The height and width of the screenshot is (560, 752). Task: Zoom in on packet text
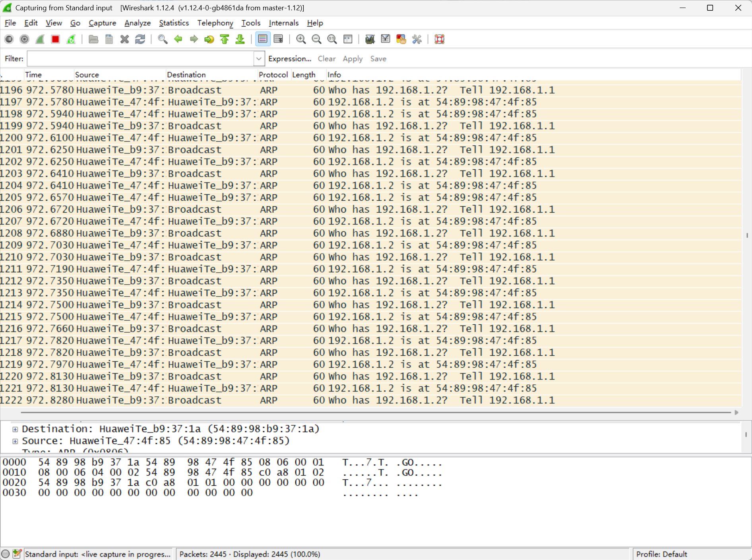pos(301,39)
